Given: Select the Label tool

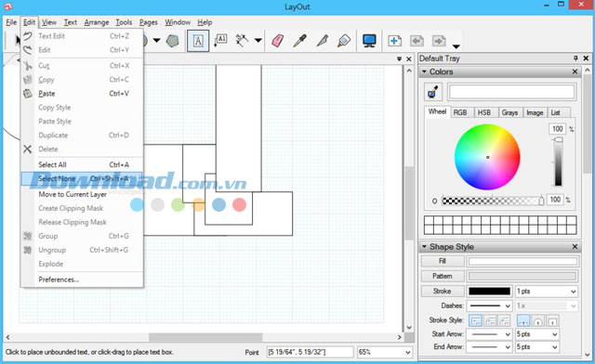Looking at the screenshot, I should click(x=221, y=40).
